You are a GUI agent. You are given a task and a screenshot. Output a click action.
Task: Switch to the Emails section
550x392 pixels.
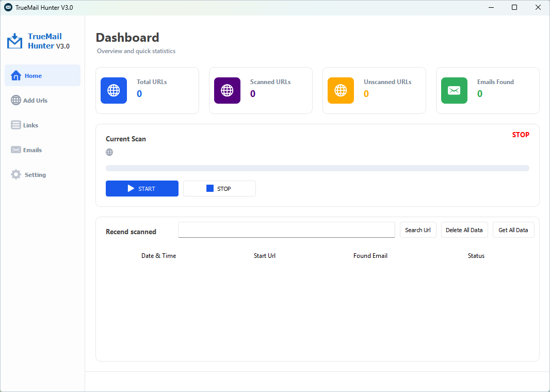click(42, 150)
